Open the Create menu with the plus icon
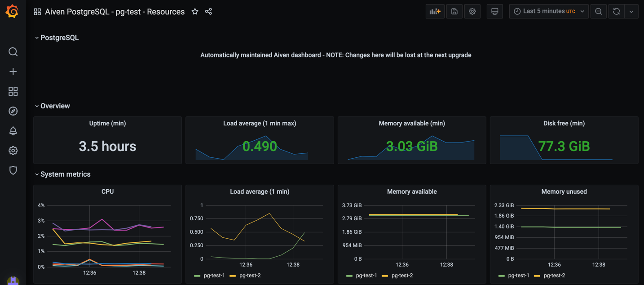The image size is (644, 285). (13, 71)
